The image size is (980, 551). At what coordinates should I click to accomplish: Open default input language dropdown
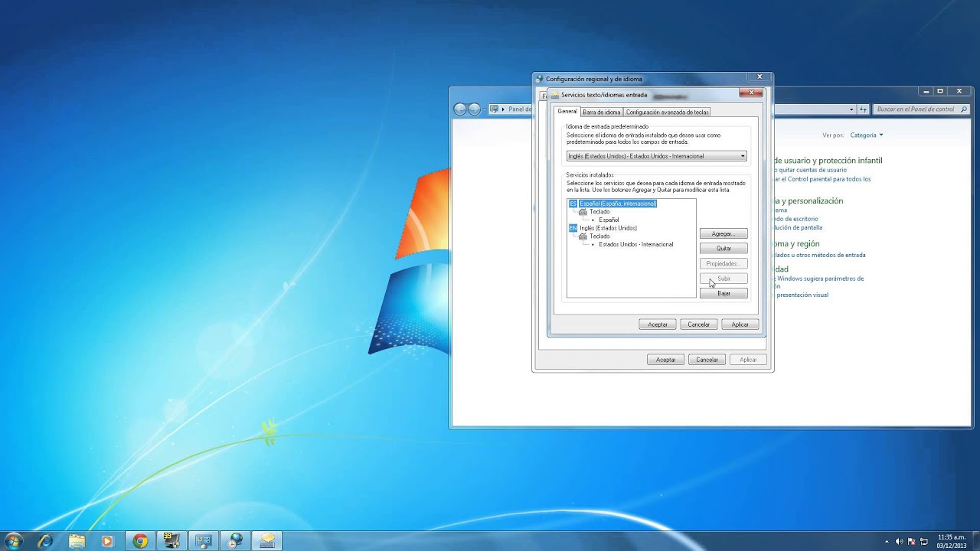[656, 156]
